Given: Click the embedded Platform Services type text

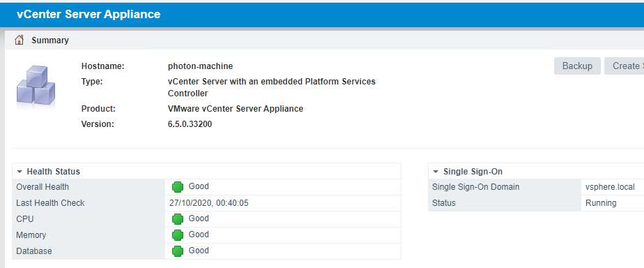Looking at the screenshot, I should point(272,87).
